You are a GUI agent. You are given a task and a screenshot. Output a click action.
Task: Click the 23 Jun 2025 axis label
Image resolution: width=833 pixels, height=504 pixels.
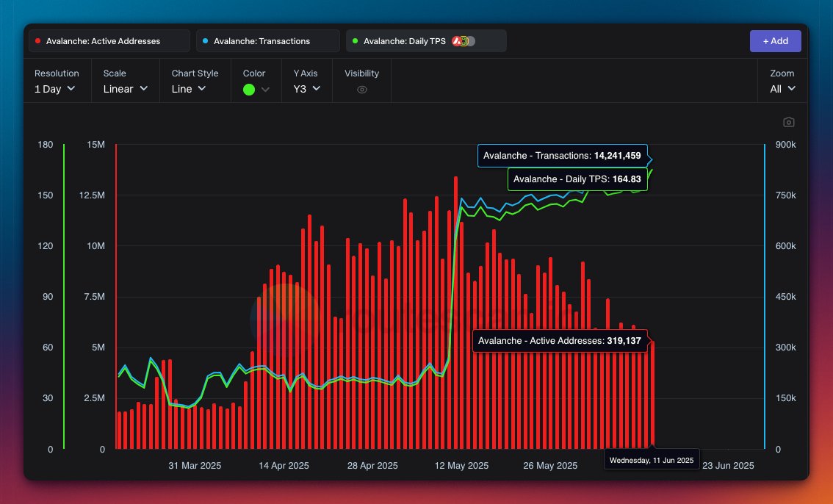click(728, 466)
